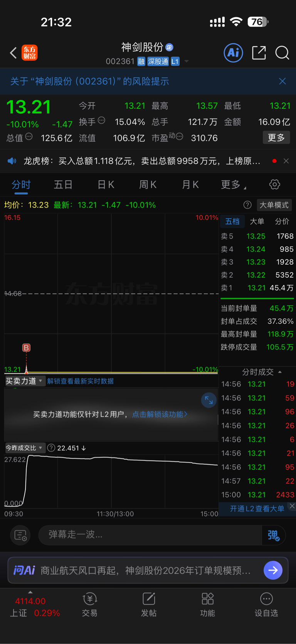Open the 买卖力道 indicator dropdown
Image resolution: width=296 pixels, height=644 pixels.
coord(25,381)
